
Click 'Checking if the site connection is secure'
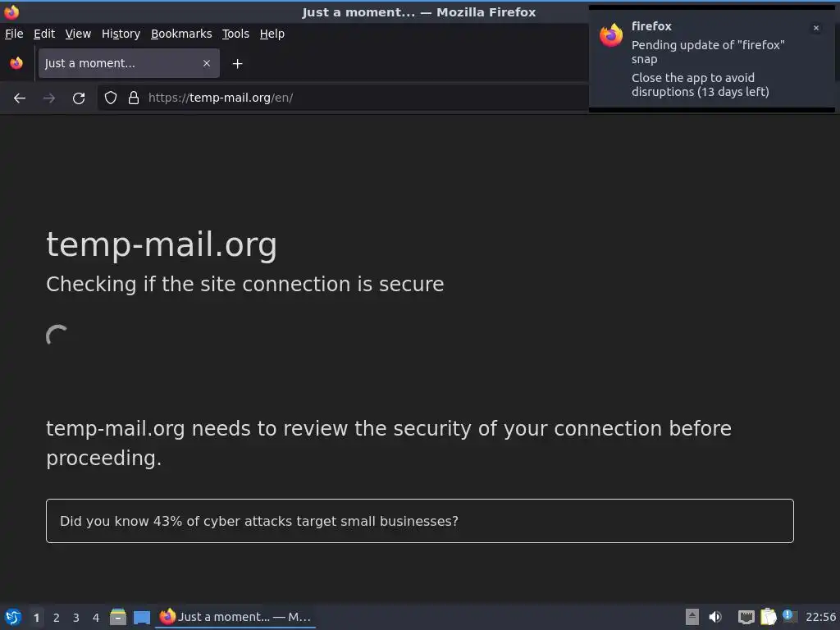click(244, 284)
